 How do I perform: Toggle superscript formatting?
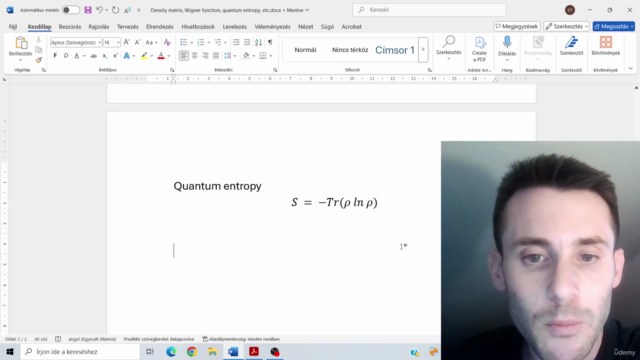(x=116, y=56)
